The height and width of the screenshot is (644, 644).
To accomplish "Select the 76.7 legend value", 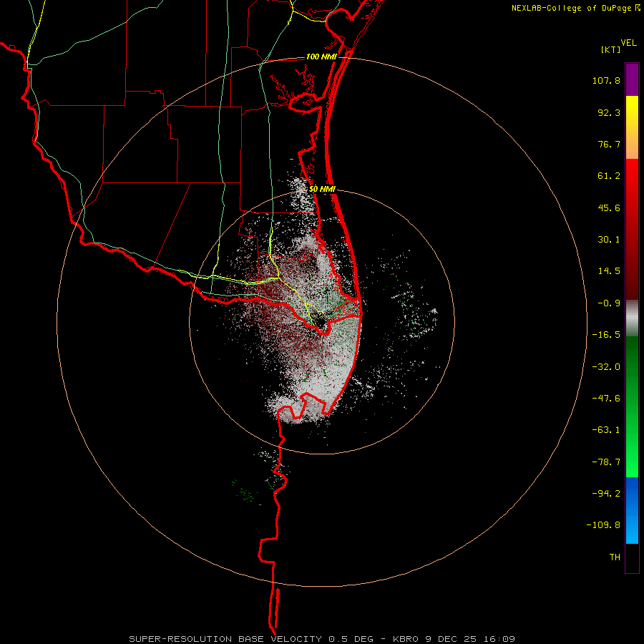I will (x=609, y=144).
